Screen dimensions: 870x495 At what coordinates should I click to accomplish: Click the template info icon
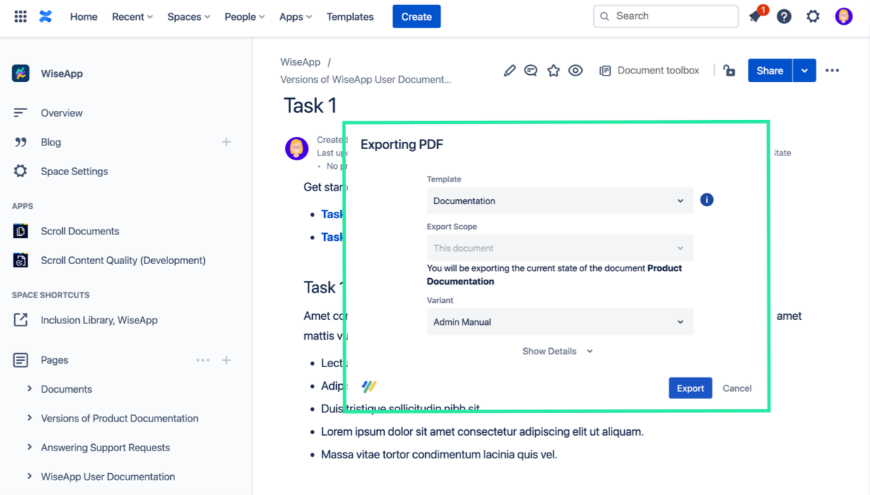tap(706, 200)
